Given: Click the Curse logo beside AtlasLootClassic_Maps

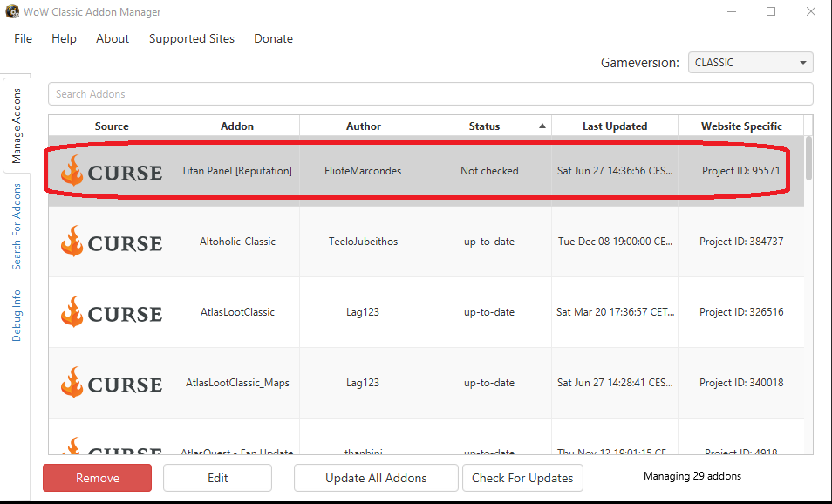Looking at the screenshot, I should [x=112, y=383].
